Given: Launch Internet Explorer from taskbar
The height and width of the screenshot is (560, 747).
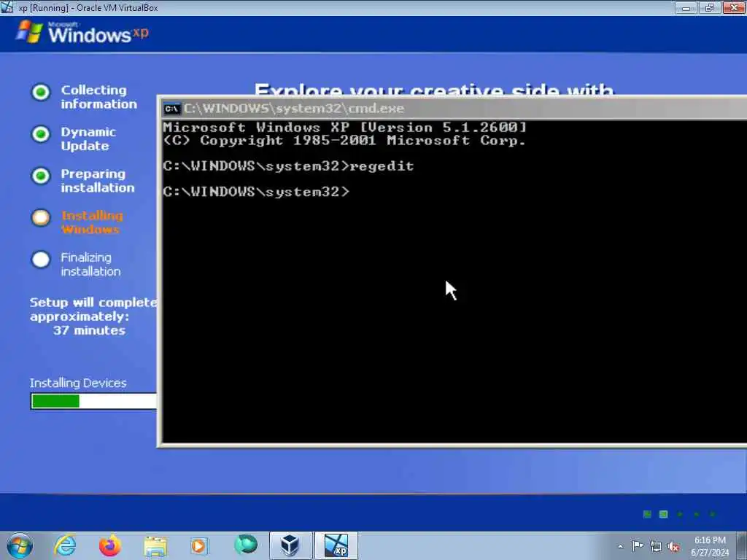Looking at the screenshot, I should (65, 545).
